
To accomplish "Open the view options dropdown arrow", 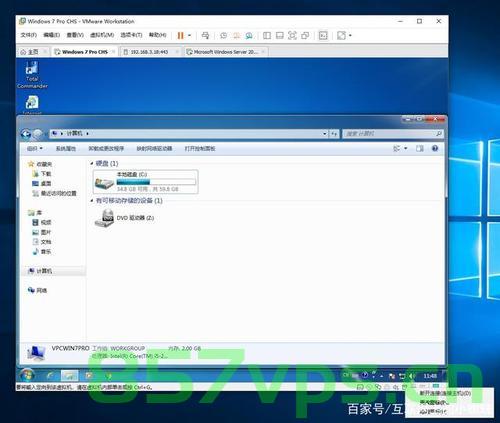I will tap(406, 149).
